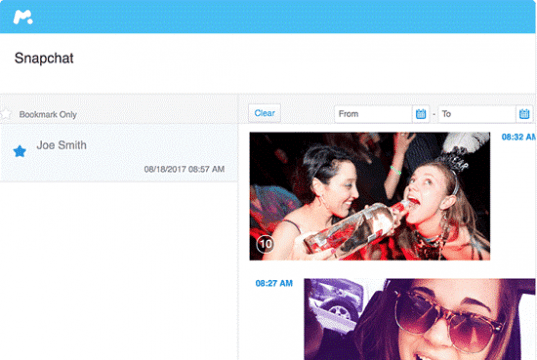This screenshot has height=360, width=537.
Task: Click the 10-second timer badge on photo
Action: point(265,244)
